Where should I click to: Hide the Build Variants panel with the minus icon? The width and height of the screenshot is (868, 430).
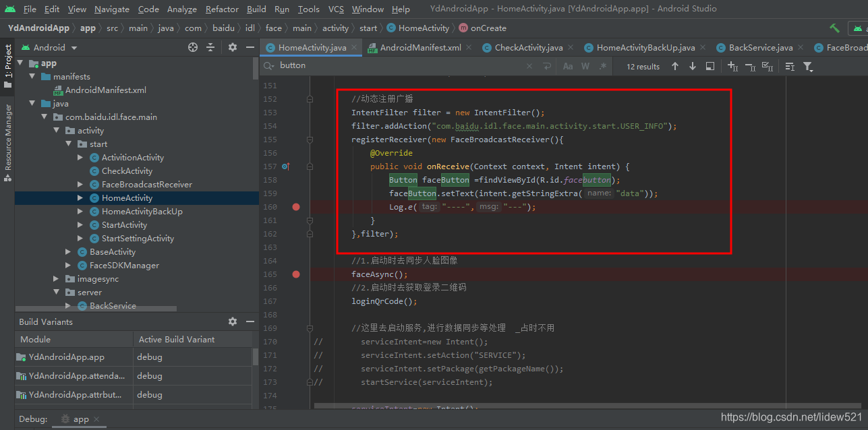[250, 321]
